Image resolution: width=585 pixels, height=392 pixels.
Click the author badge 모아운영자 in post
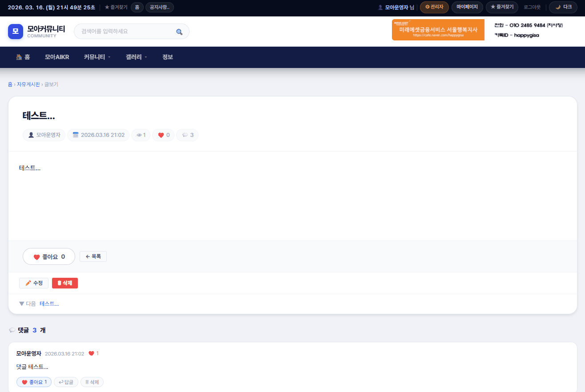(x=44, y=135)
